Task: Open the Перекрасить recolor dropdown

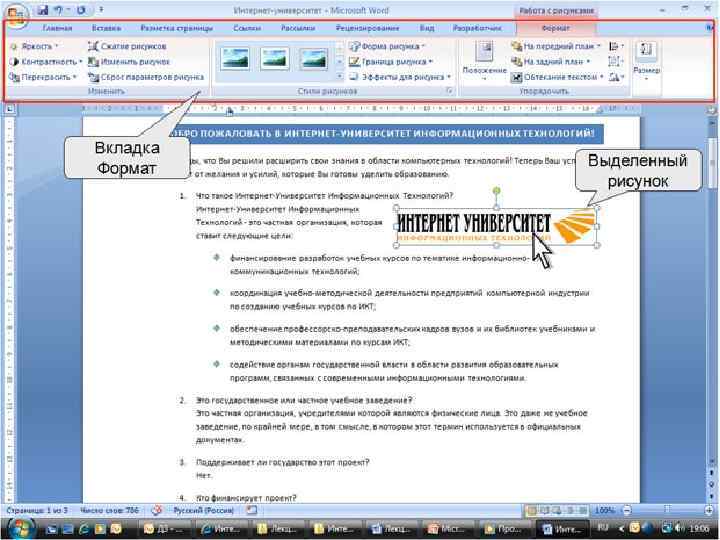Action: [43, 77]
